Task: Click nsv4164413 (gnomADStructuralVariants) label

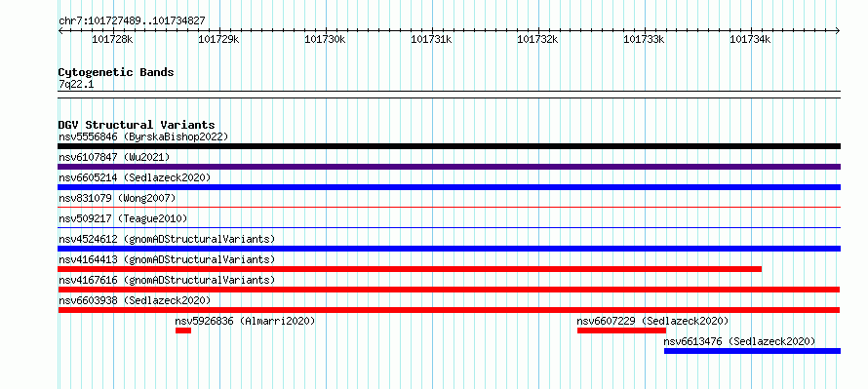Action: point(167,259)
